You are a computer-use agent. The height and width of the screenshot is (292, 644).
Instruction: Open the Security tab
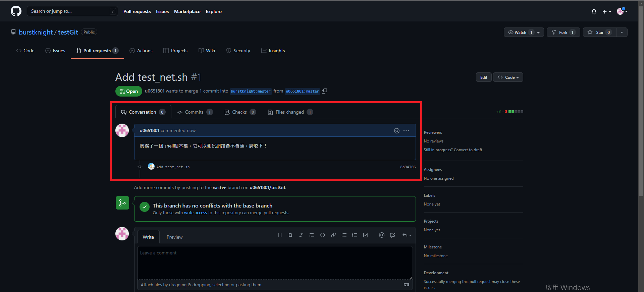(238, 51)
